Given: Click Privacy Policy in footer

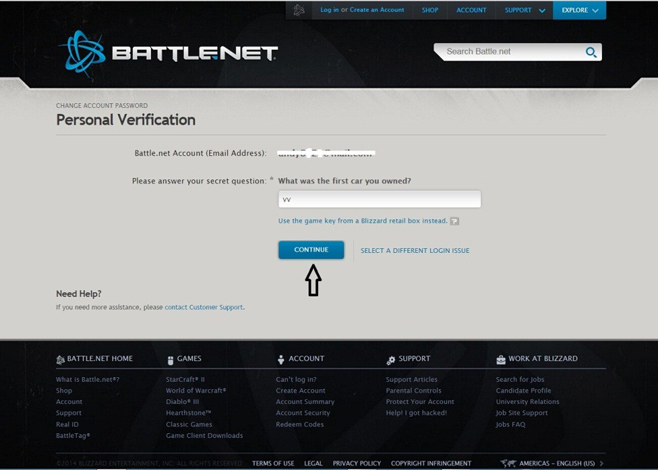Looking at the screenshot, I should click(x=357, y=463).
